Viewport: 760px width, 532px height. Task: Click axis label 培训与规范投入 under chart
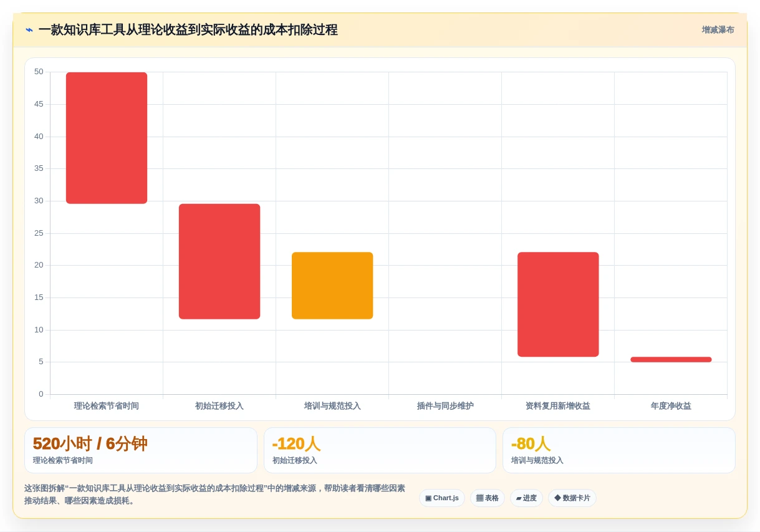pos(332,406)
